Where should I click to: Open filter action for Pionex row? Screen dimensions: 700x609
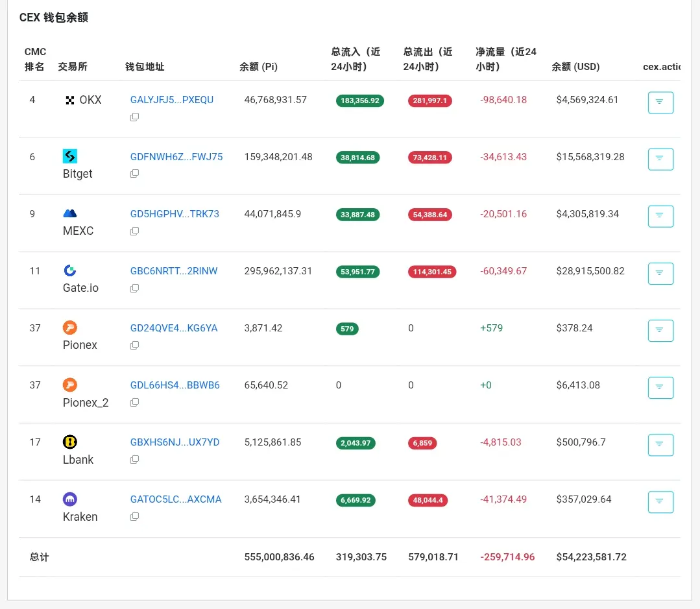coord(660,331)
